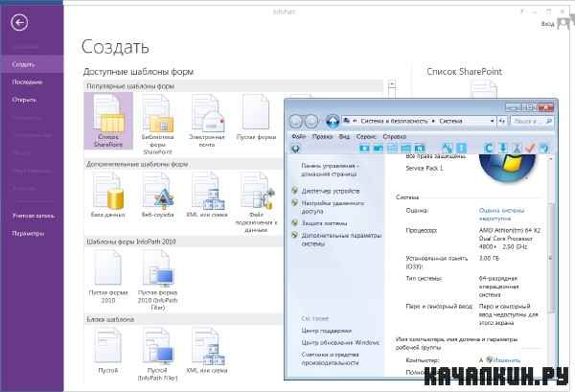The height and width of the screenshot is (392, 575).
Task: Open the Правка menu in System window
Action: [x=322, y=136]
